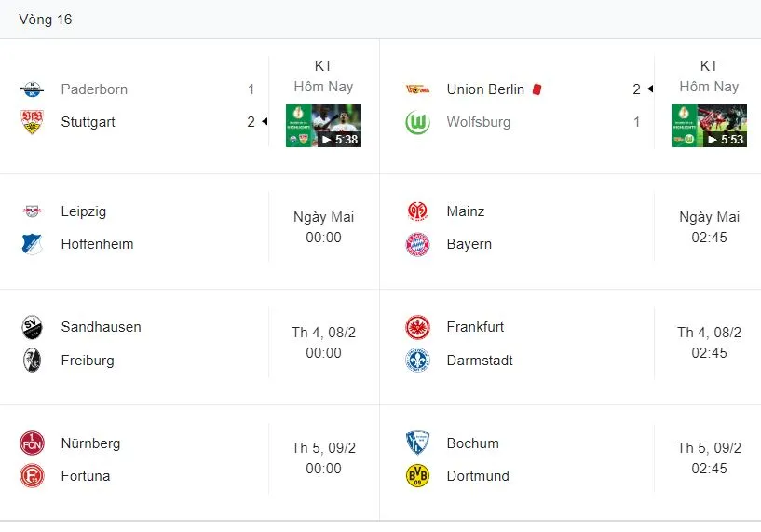Click the Nürnberg FCN crest
This screenshot has width=761, height=532.
(32, 443)
